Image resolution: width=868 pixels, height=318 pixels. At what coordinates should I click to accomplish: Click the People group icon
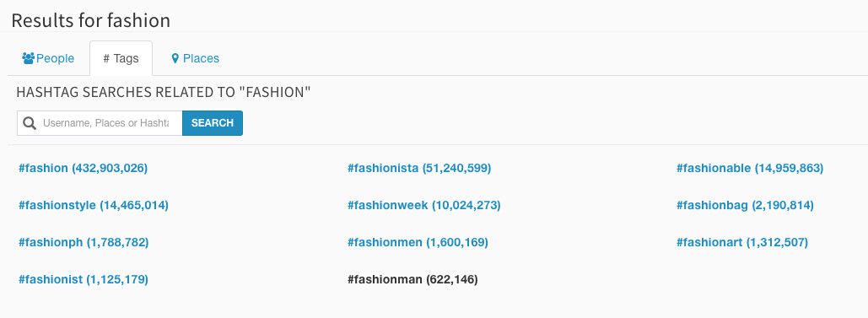[x=28, y=57]
